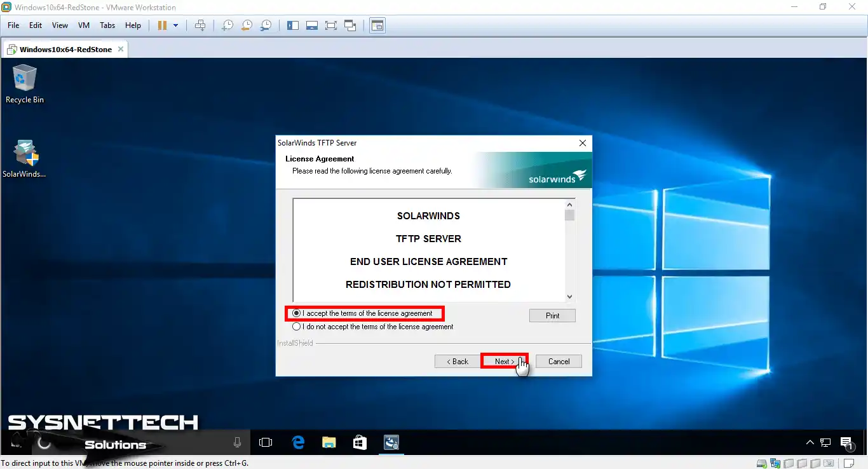
Task: Open the View menu
Action: (x=60, y=25)
